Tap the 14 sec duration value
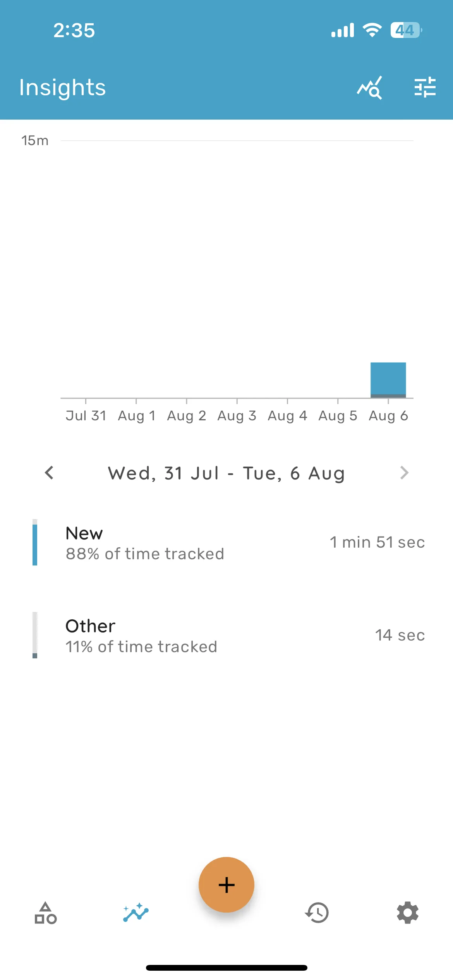 [x=400, y=635]
